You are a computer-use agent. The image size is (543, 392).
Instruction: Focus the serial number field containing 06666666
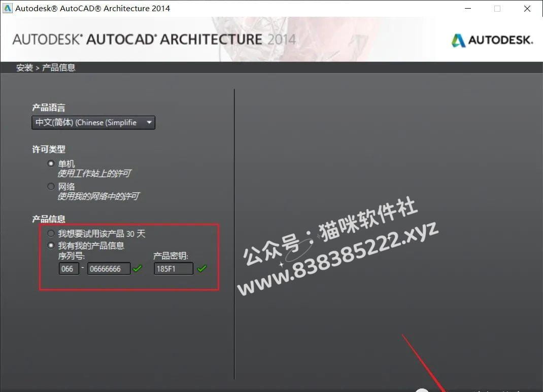[x=109, y=268]
